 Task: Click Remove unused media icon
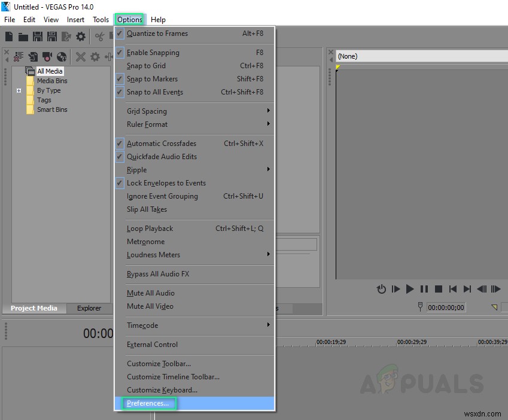pos(19,57)
